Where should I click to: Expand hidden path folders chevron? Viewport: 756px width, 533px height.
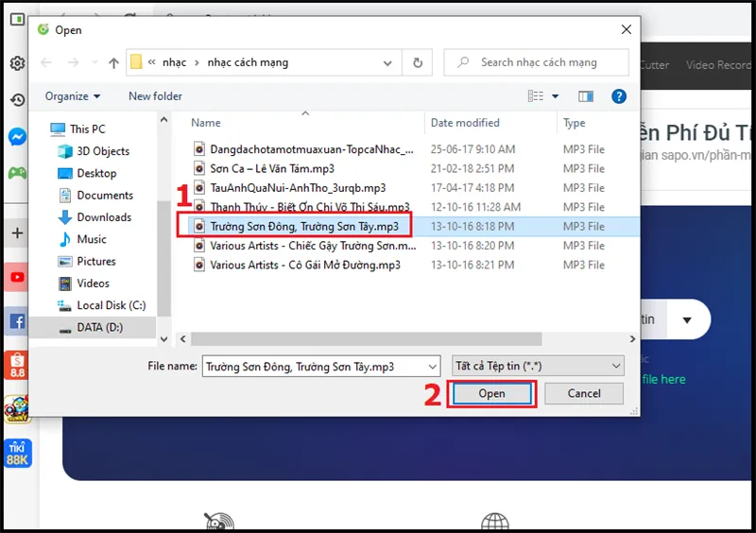pyautogui.click(x=151, y=62)
